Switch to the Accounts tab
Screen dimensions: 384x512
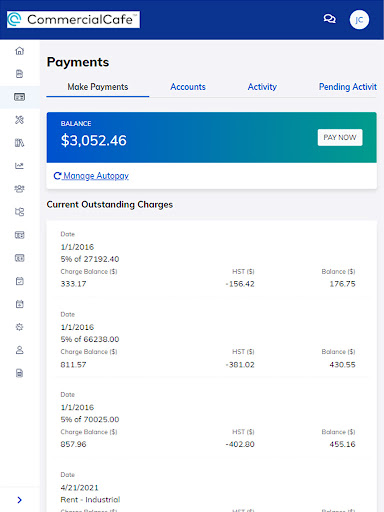[x=188, y=87]
